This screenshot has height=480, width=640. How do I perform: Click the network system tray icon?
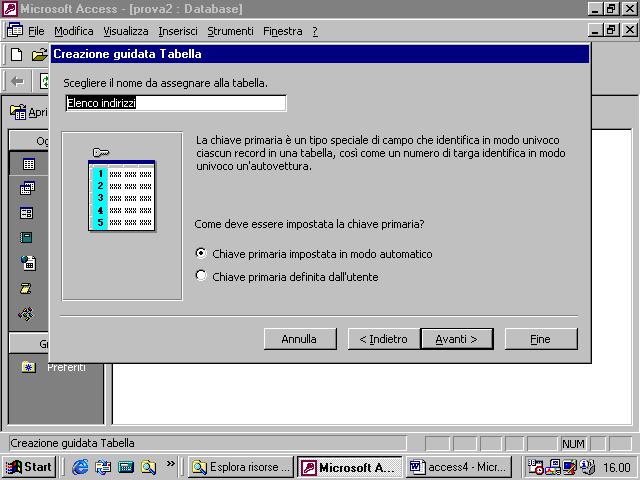point(553,467)
